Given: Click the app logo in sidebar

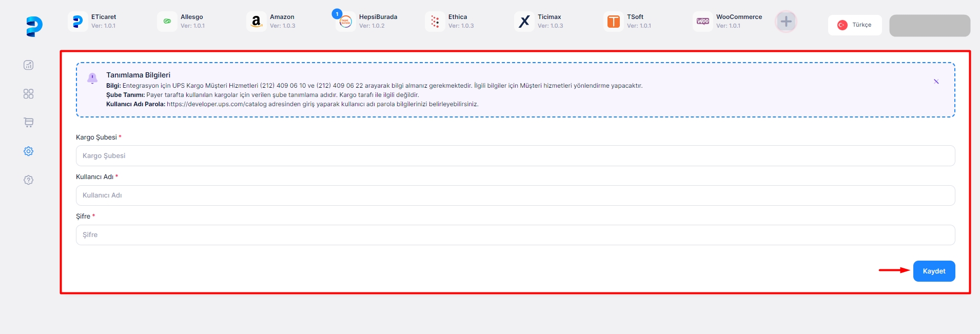Looking at the screenshot, I should pyautogui.click(x=34, y=26).
